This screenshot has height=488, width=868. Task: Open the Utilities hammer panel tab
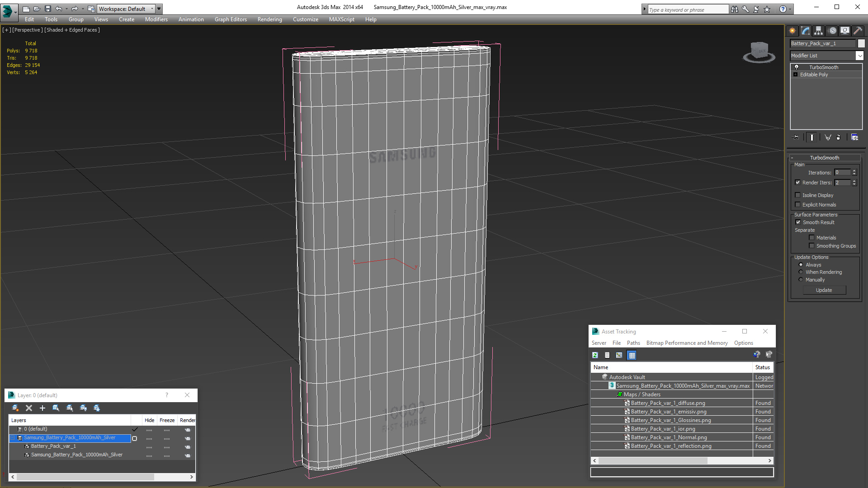pos(858,31)
